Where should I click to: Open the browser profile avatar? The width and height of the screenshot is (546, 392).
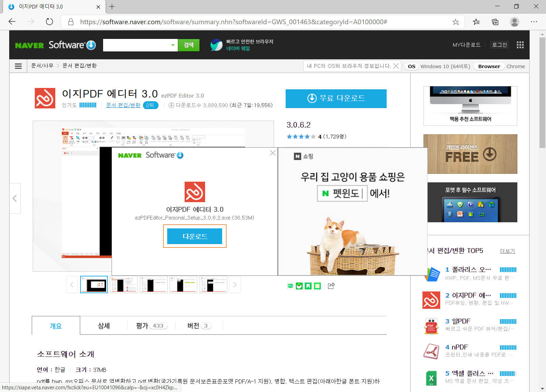click(x=515, y=22)
